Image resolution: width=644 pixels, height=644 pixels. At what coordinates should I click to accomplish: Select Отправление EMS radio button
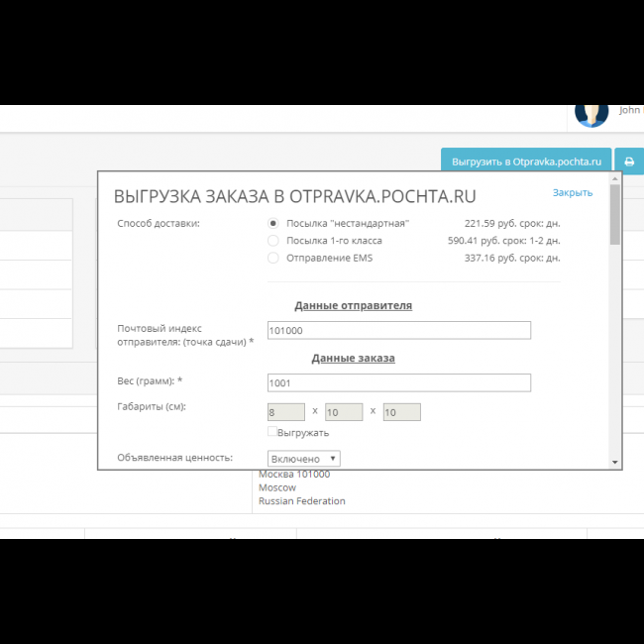273,259
